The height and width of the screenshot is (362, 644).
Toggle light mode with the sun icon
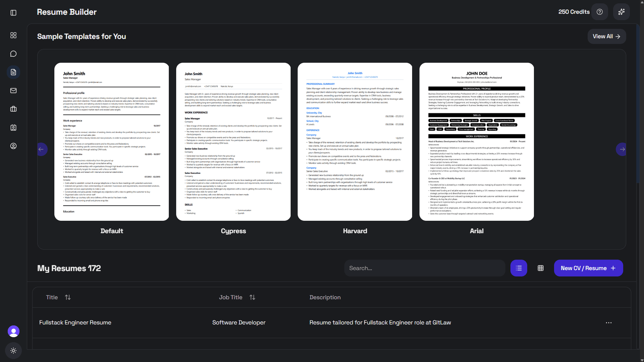(13, 350)
